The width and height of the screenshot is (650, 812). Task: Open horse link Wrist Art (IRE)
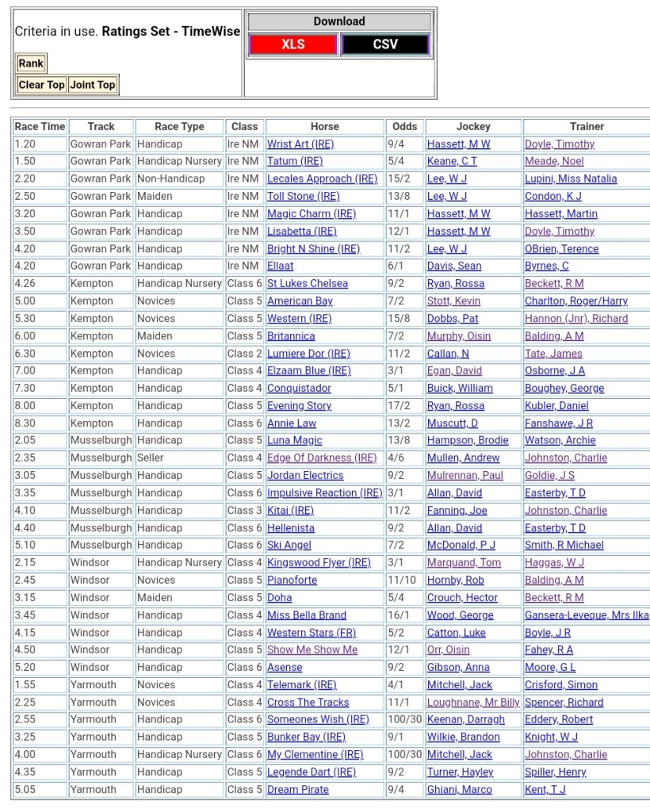pyautogui.click(x=300, y=144)
